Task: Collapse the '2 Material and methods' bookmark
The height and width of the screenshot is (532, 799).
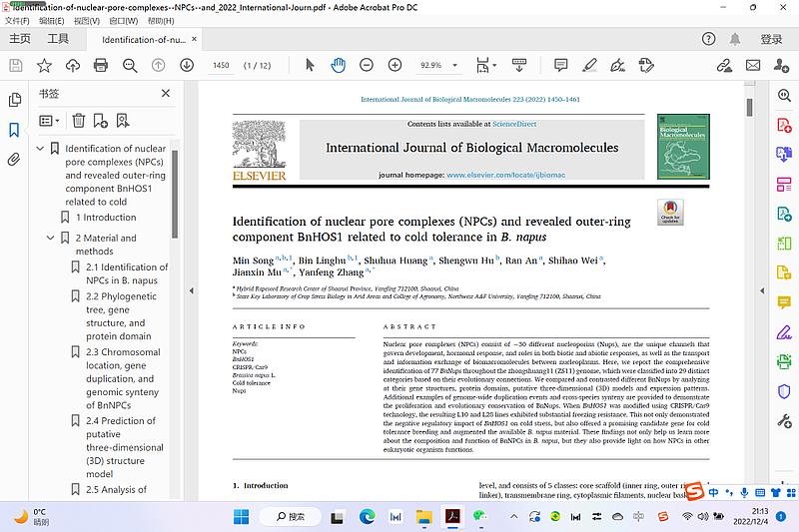Action: point(51,239)
